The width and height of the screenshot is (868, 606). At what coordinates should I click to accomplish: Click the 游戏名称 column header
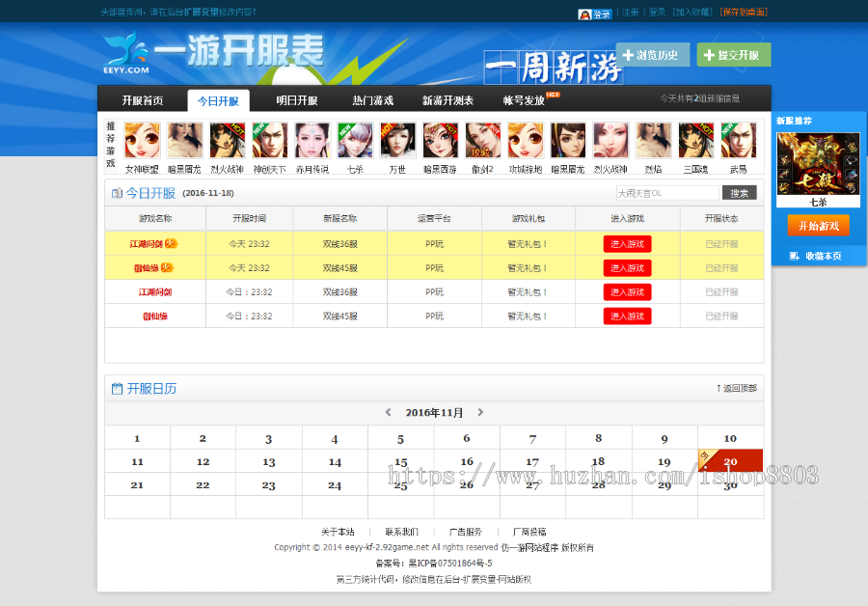pyautogui.click(x=155, y=218)
